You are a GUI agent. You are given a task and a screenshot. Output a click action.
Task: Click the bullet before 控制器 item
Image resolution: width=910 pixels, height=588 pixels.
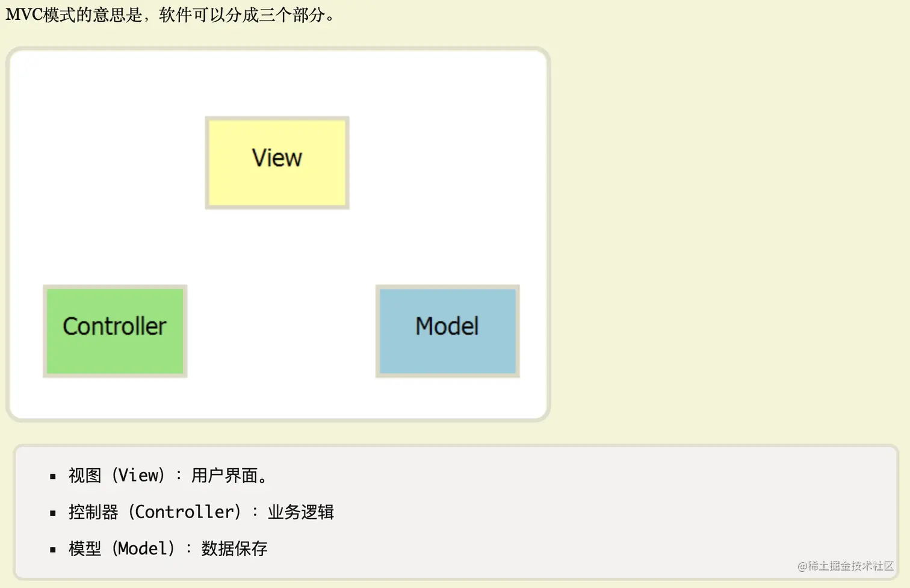click(x=53, y=513)
